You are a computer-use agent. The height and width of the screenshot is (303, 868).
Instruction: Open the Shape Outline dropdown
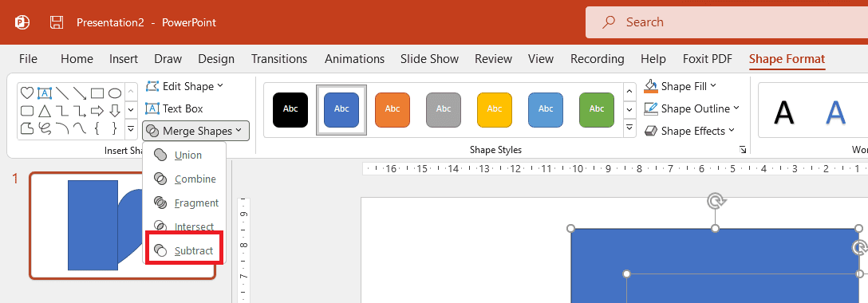coord(692,108)
